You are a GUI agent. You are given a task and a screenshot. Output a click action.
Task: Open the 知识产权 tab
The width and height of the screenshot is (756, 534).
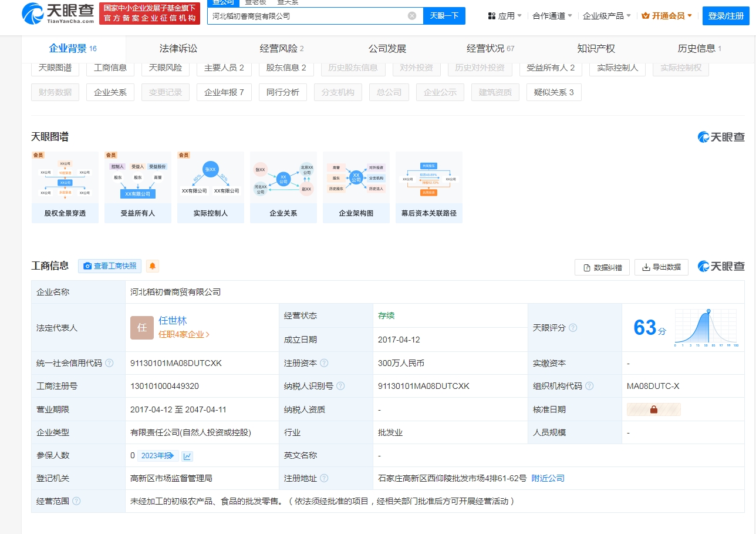tap(596, 49)
